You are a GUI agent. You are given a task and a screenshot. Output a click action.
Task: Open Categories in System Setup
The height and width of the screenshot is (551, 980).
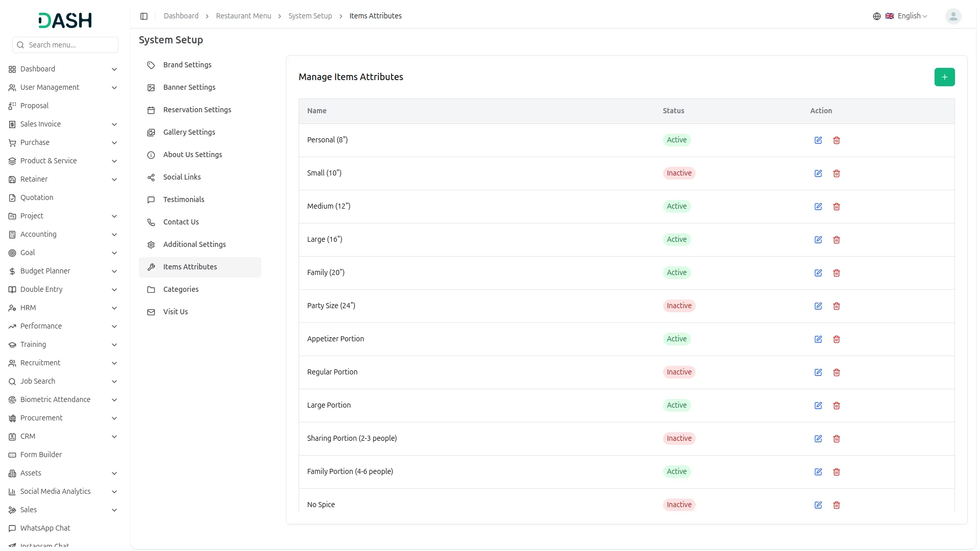tap(181, 289)
